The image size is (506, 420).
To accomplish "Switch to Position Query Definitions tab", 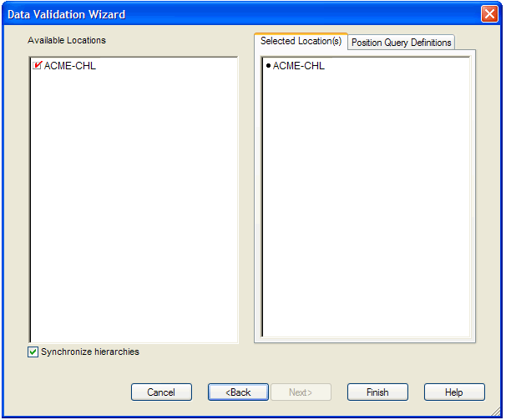I will [x=401, y=43].
